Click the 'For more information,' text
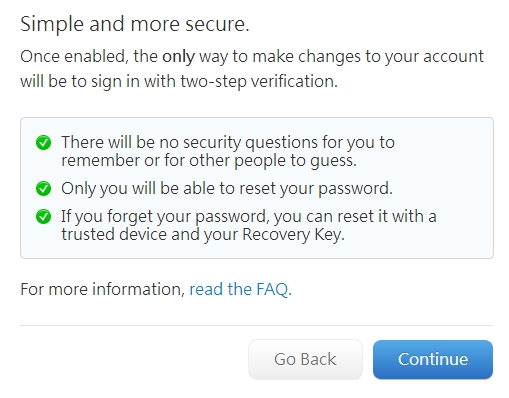The height and width of the screenshot is (398, 509). (102, 289)
